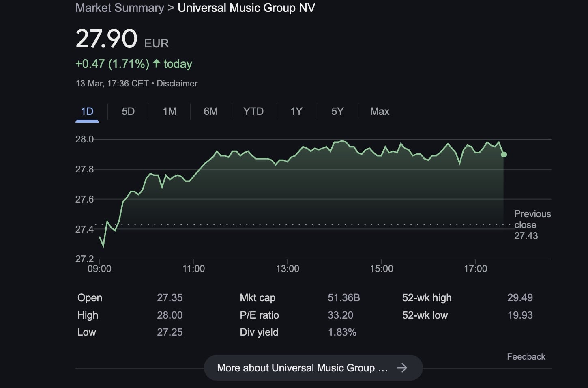The width and height of the screenshot is (588, 388).
Task: Click the green current-price dot on the chart
Action: pos(504,155)
